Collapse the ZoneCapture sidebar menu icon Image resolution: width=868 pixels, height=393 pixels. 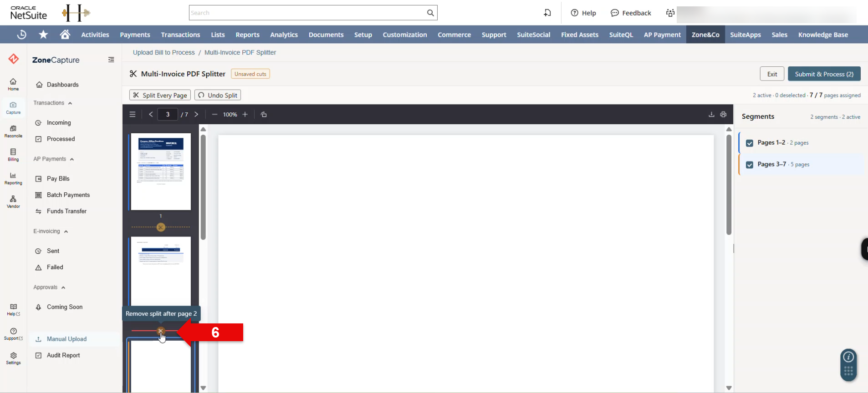coord(111,60)
